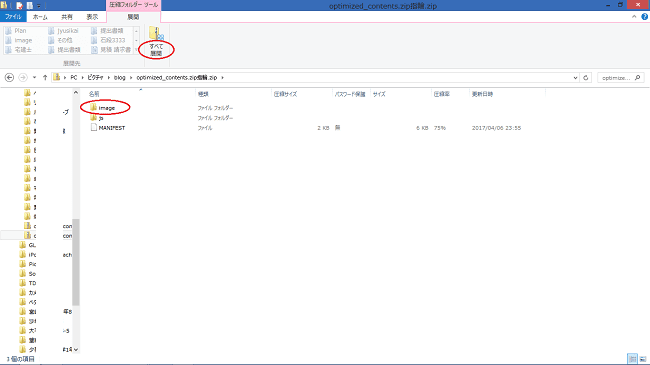Expand the extract destination gallery list
650x365 pixels.
136,50
